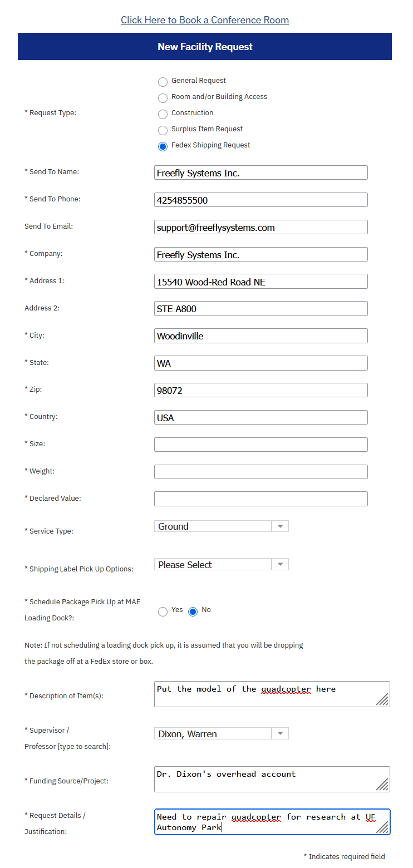The image size is (413, 868).
Task: Focus the Declared Value field
Action: tap(261, 499)
